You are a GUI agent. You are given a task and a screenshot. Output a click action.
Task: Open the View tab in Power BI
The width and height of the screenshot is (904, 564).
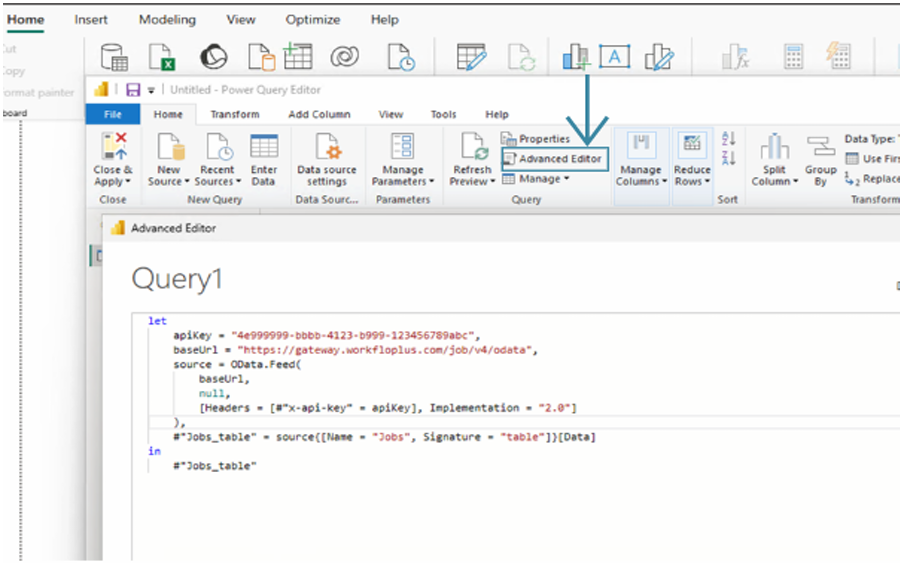tap(240, 20)
